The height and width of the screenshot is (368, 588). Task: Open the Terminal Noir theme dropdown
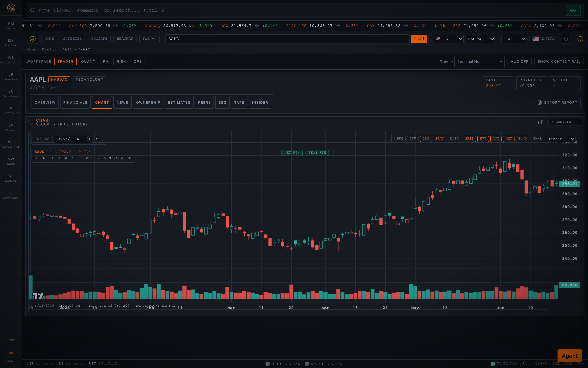[x=479, y=62]
